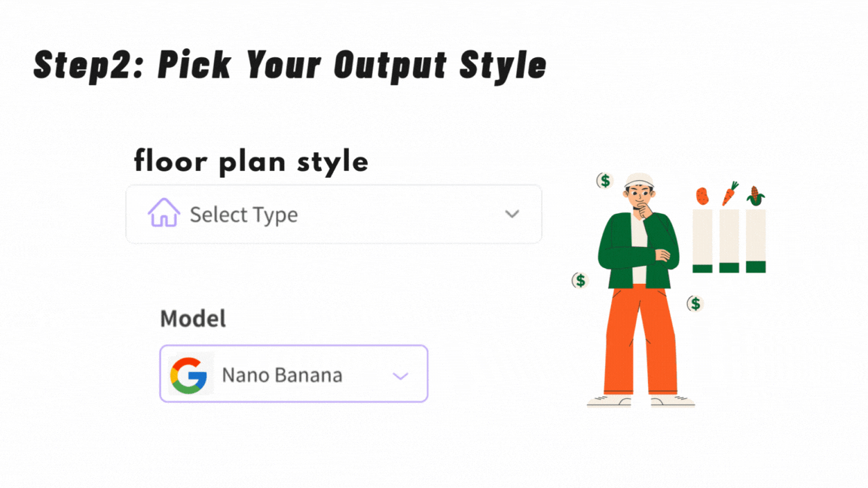Click the dollar coin left of the character
Image resolution: width=868 pixels, height=488 pixels.
pyautogui.click(x=579, y=279)
